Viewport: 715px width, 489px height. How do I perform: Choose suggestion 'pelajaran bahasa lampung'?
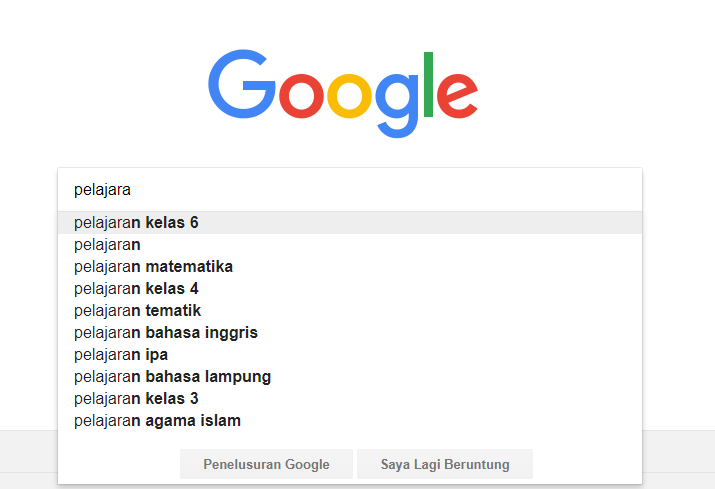tap(350, 376)
